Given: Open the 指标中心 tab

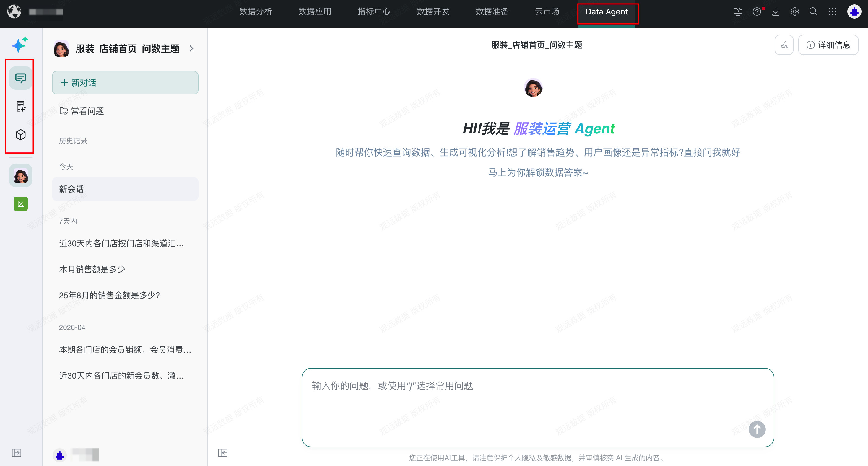Looking at the screenshot, I should click(x=374, y=12).
